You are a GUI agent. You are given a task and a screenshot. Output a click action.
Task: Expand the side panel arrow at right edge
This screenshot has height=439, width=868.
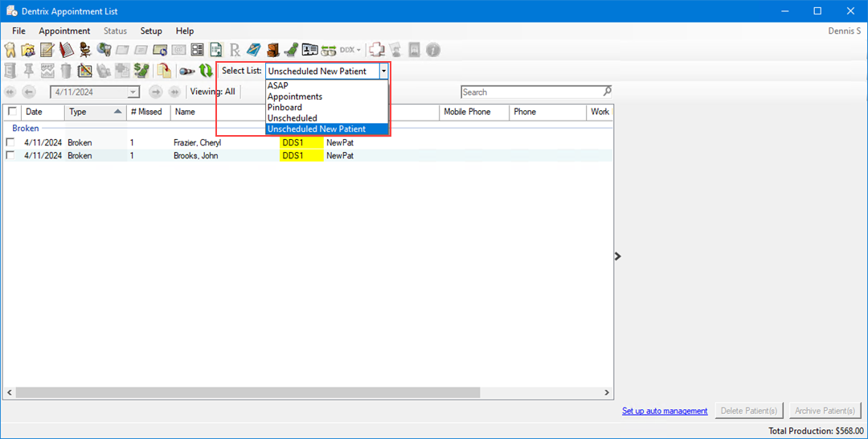point(618,256)
